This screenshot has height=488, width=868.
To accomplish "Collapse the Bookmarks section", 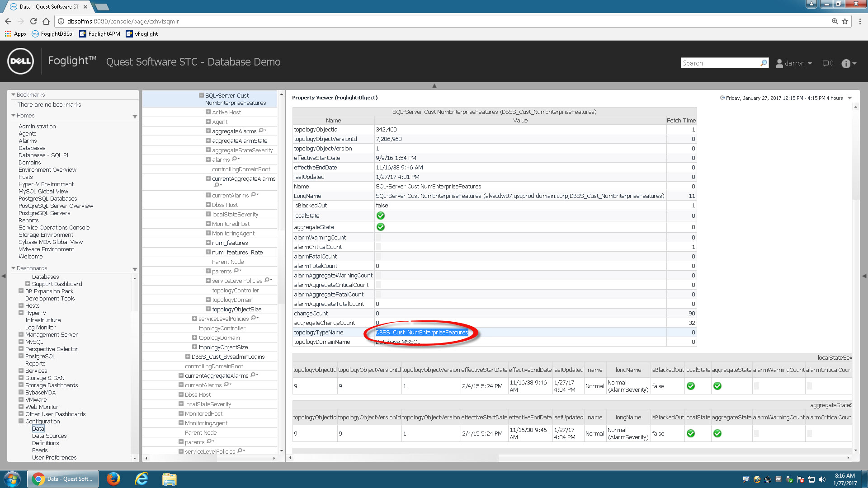I will click(x=14, y=95).
